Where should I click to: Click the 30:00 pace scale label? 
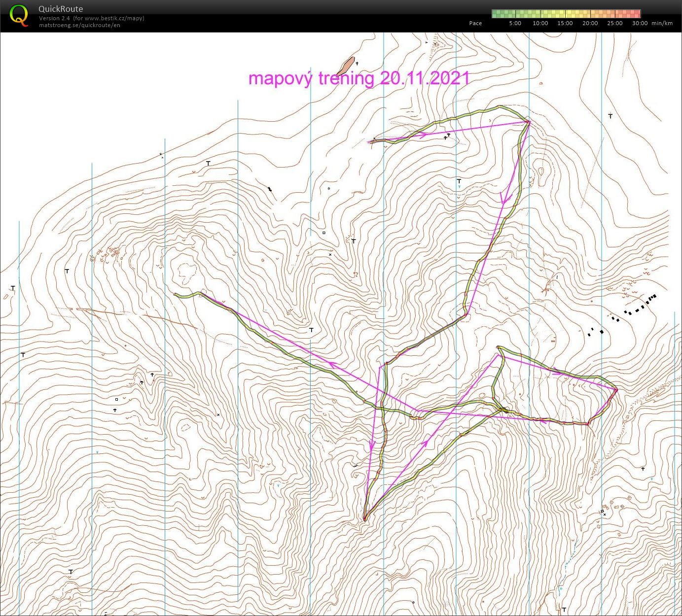640,23
